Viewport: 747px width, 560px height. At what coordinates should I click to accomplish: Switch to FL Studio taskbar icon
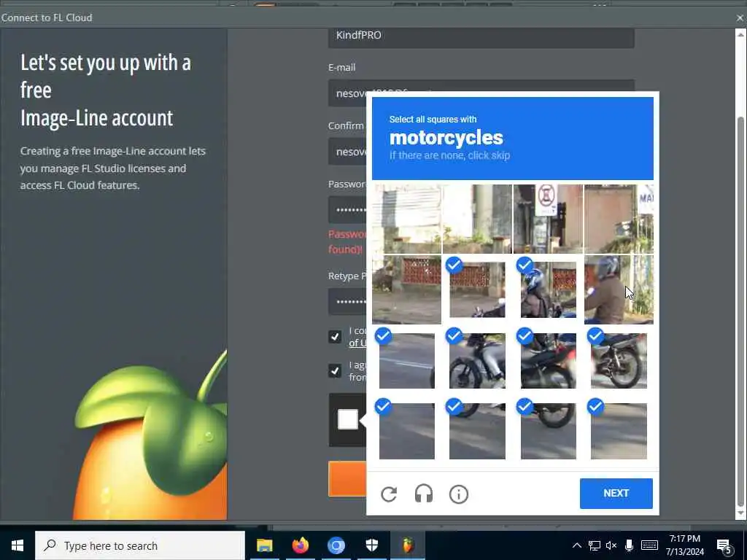[407, 545]
